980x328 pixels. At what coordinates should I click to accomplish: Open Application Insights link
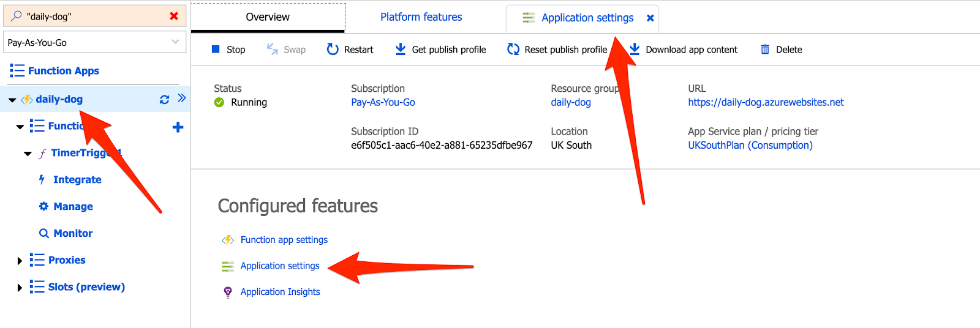click(x=281, y=292)
